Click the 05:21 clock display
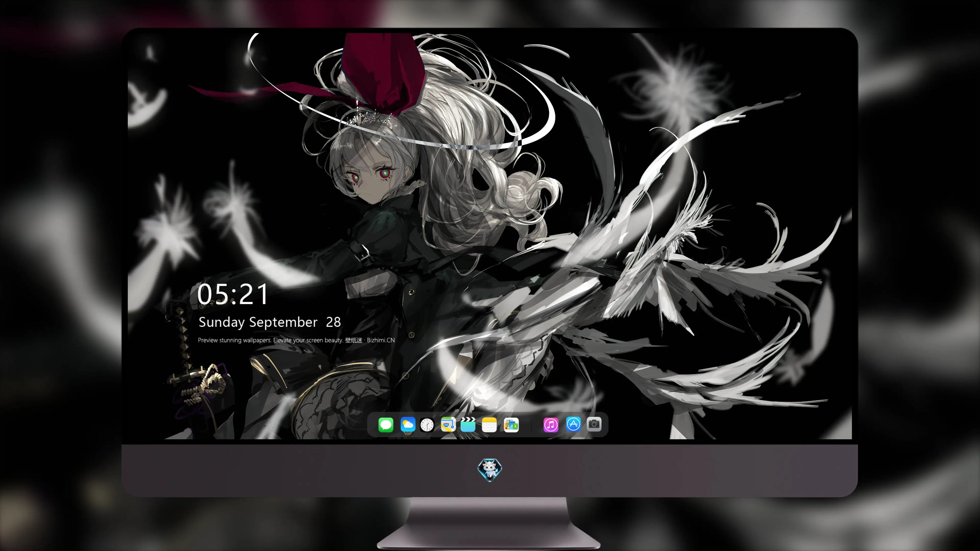This screenshot has height=551, width=980. click(x=232, y=294)
